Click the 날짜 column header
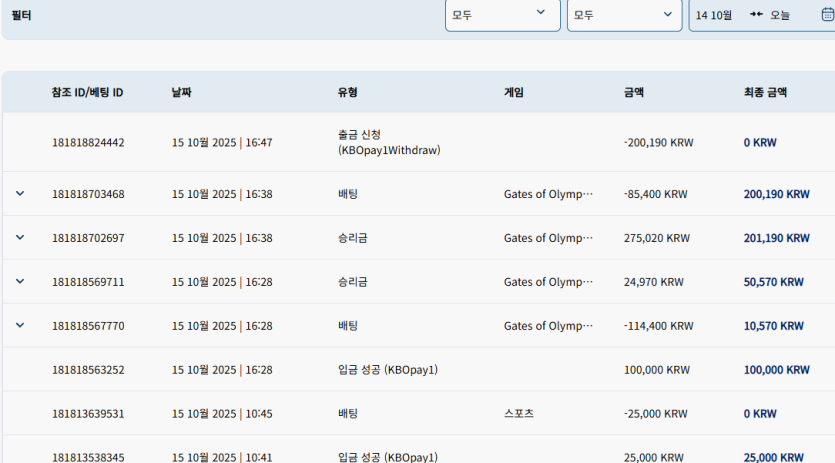This screenshot has width=835, height=463. [x=182, y=92]
